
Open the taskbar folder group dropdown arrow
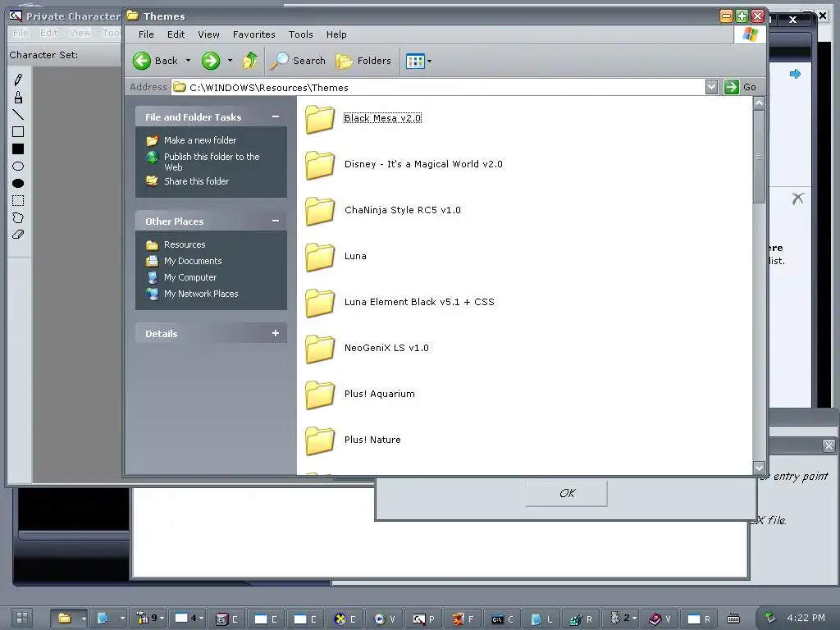pyautogui.click(x=84, y=619)
